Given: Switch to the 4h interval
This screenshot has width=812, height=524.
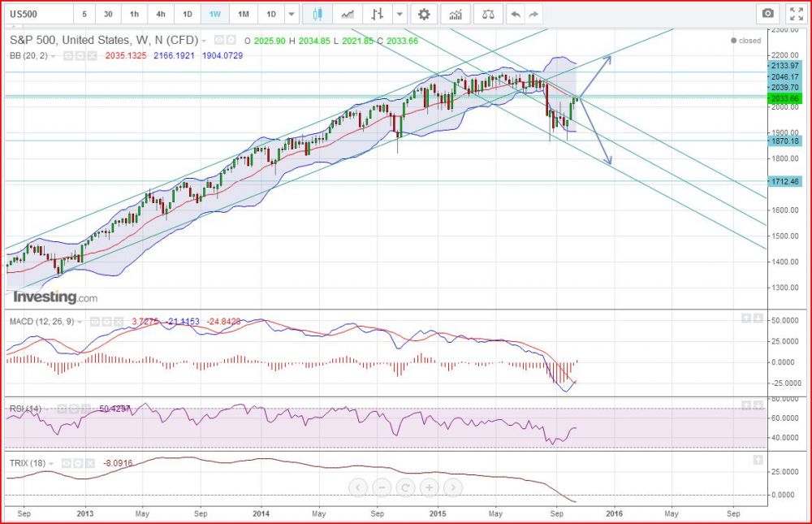Looking at the screenshot, I should pos(161,14).
